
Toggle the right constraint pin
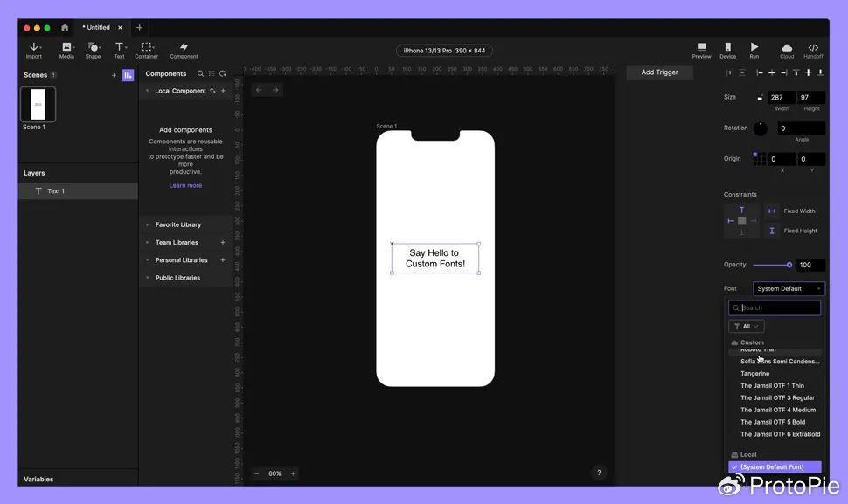point(753,221)
